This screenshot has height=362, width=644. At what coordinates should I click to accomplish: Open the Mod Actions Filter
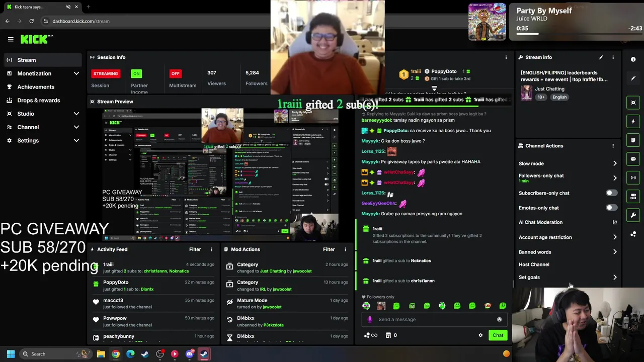[329, 249]
